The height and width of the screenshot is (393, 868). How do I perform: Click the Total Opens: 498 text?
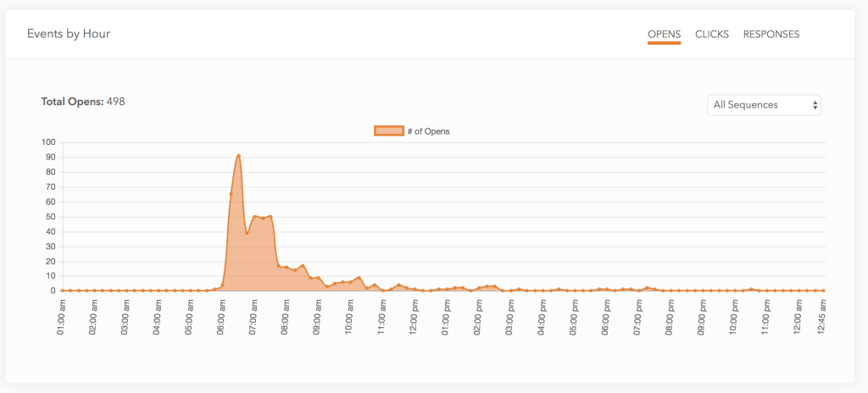[83, 102]
